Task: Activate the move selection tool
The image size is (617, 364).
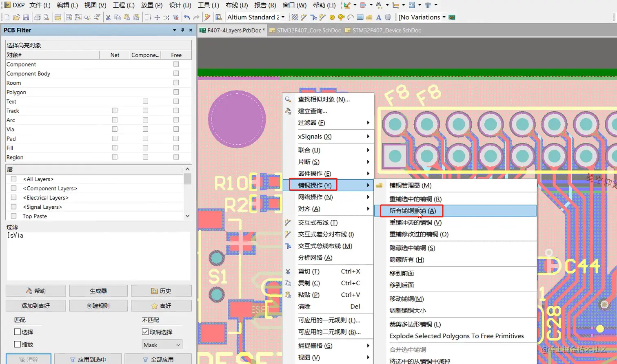Action: (x=157, y=17)
